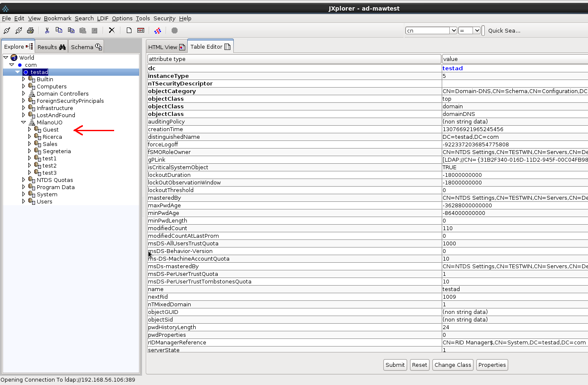Select the Explore tab
Image resolution: width=588 pixels, height=385 pixels.
18,47
